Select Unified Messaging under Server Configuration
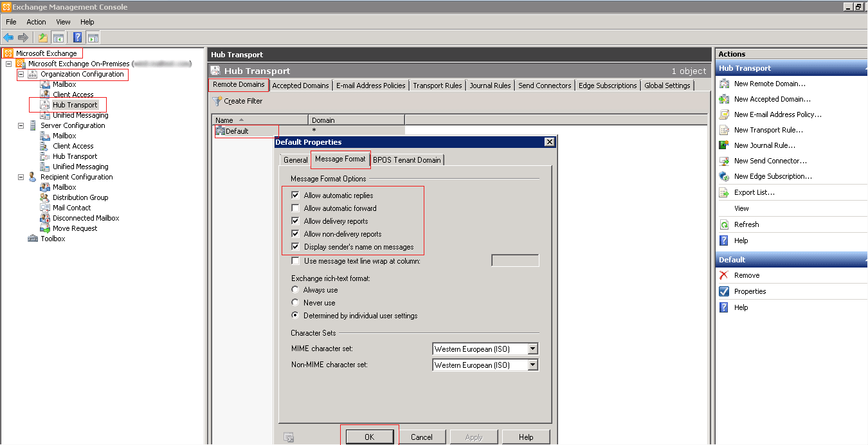The image size is (868, 445). pos(80,167)
